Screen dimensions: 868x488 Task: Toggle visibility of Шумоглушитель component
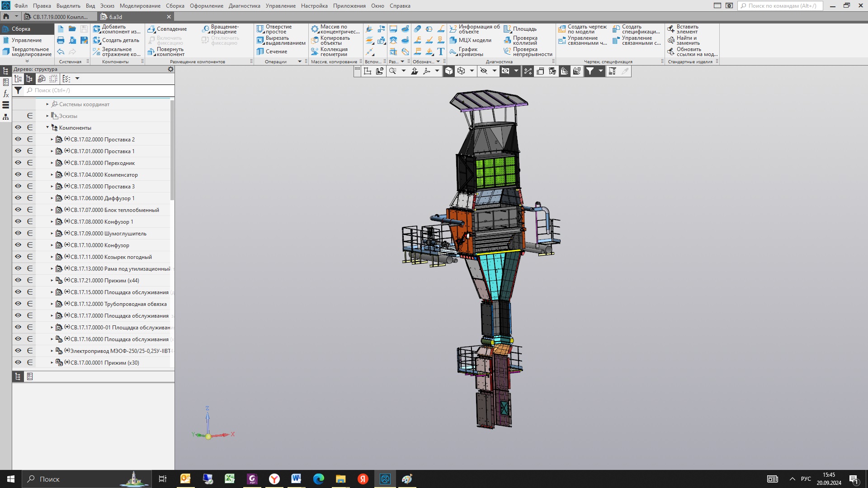point(18,233)
